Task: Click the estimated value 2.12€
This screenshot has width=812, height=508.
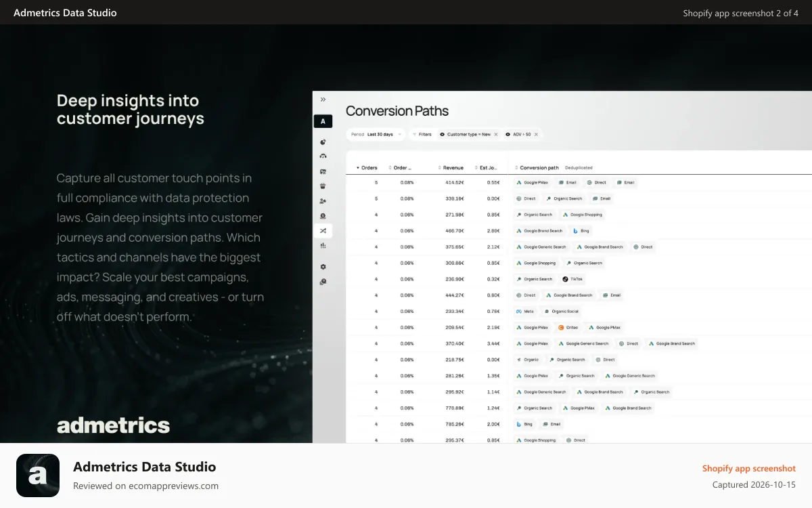Action: tap(493, 247)
